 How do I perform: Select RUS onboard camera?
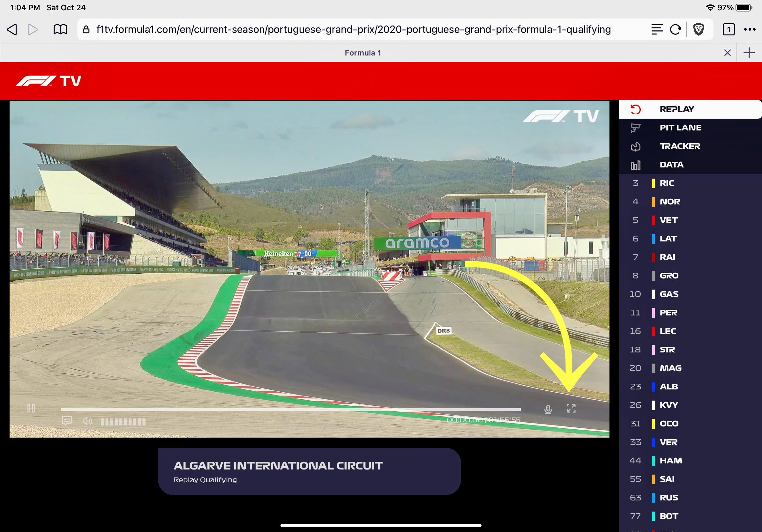(x=690, y=498)
